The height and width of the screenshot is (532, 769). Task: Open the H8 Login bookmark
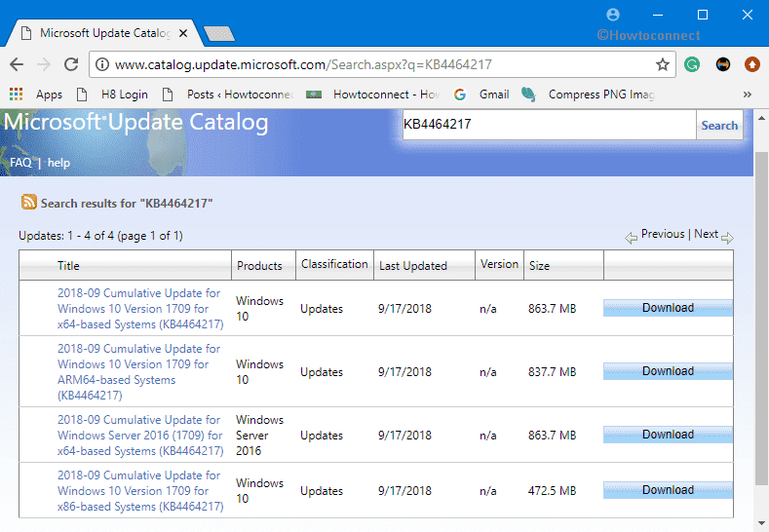pyautogui.click(x=112, y=95)
